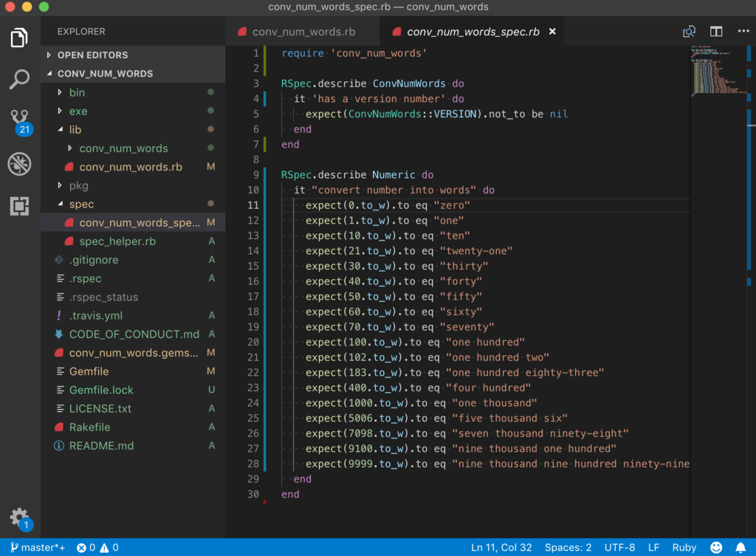Select the conv_num_words_spec.rb tab
The height and width of the screenshot is (556, 756).
[x=472, y=32]
